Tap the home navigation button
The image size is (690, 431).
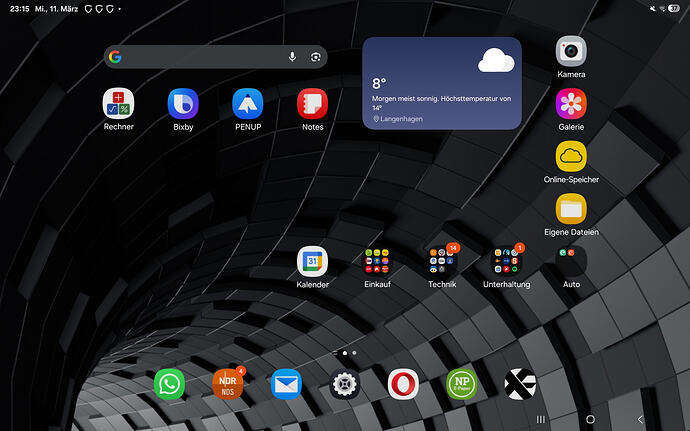click(x=591, y=419)
